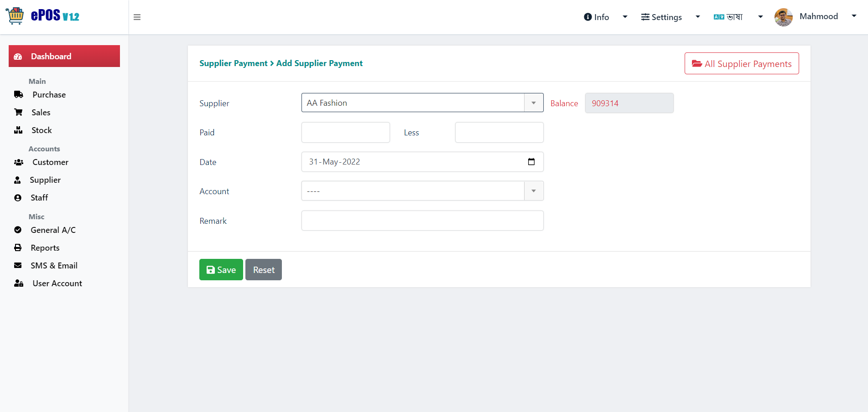Open All Supplier Payments list

[x=742, y=63]
